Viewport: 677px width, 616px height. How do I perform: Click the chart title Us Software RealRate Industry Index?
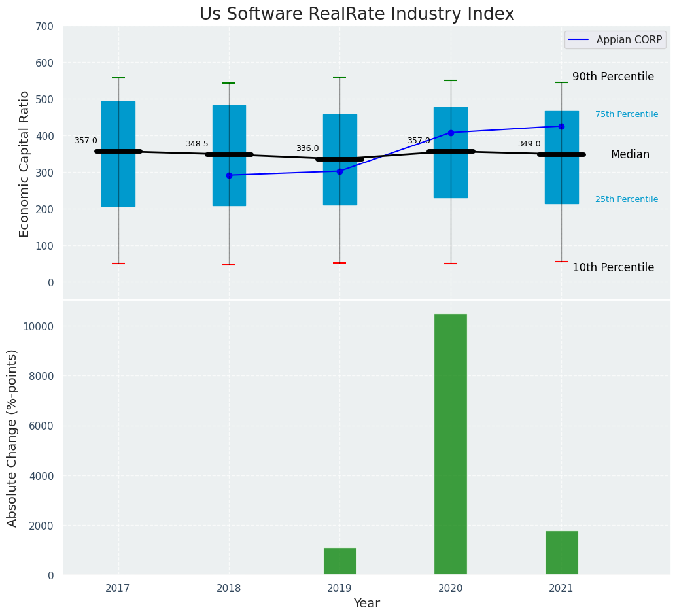point(356,14)
